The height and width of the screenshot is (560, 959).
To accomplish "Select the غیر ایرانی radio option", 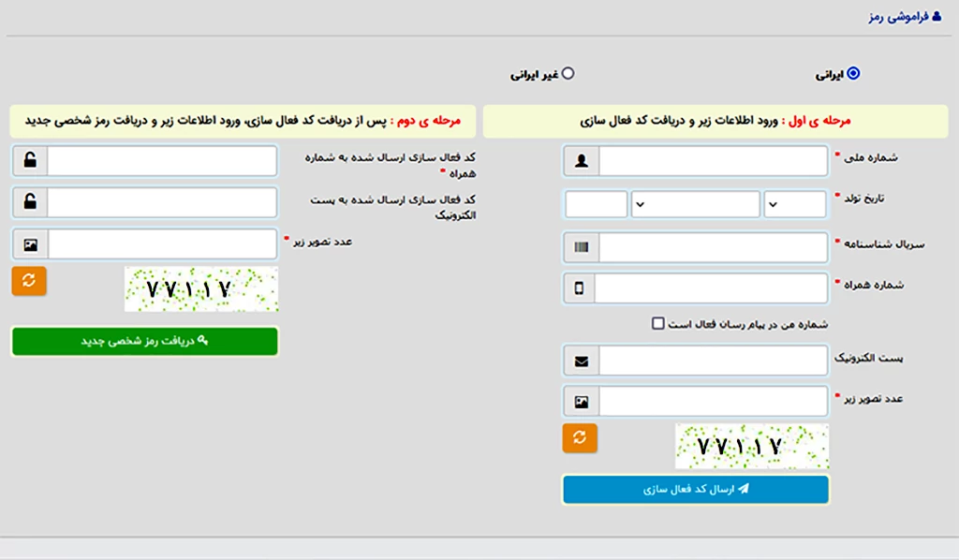I will coord(568,73).
